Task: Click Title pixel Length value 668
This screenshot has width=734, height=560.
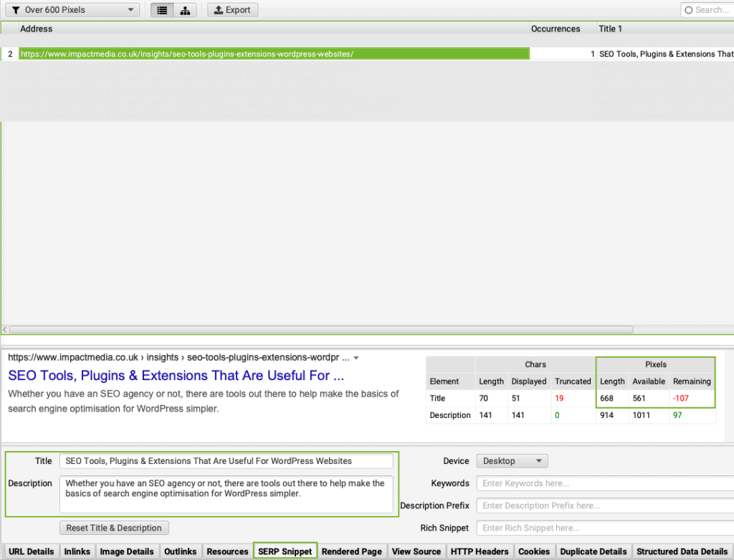Action: coord(606,399)
